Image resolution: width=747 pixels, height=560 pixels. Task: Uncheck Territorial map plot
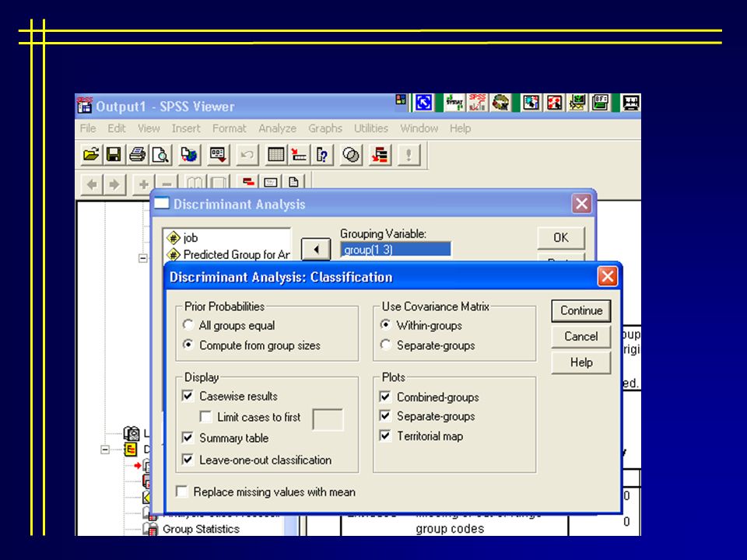(x=385, y=436)
